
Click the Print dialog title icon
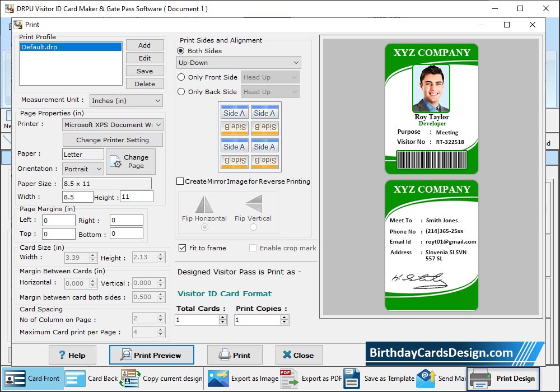click(18, 25)
